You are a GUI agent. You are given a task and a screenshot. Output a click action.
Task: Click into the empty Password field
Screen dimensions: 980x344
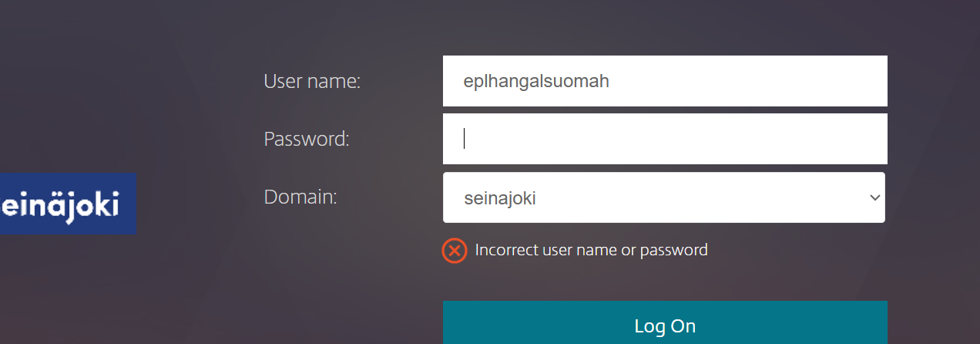pos(664,139)
